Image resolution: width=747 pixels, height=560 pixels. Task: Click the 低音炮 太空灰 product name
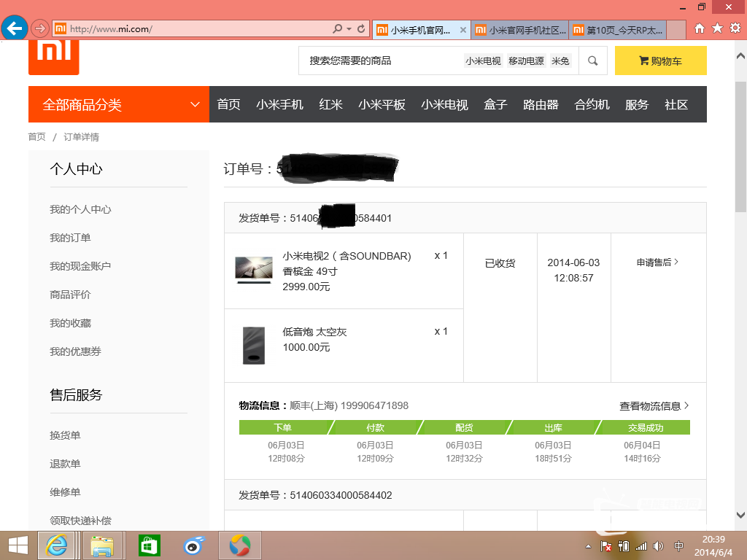pos(314,332)
